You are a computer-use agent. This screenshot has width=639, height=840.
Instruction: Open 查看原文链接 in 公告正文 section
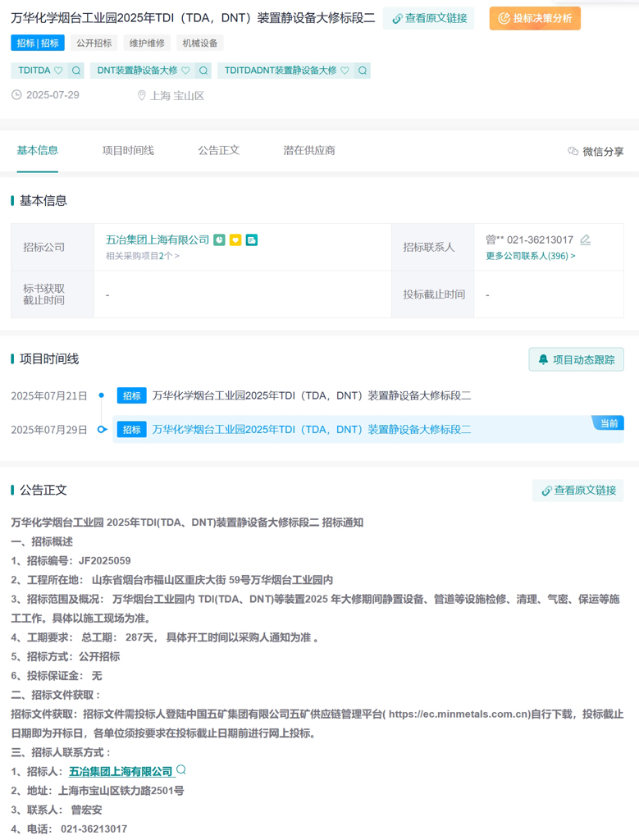pos(578,491)
